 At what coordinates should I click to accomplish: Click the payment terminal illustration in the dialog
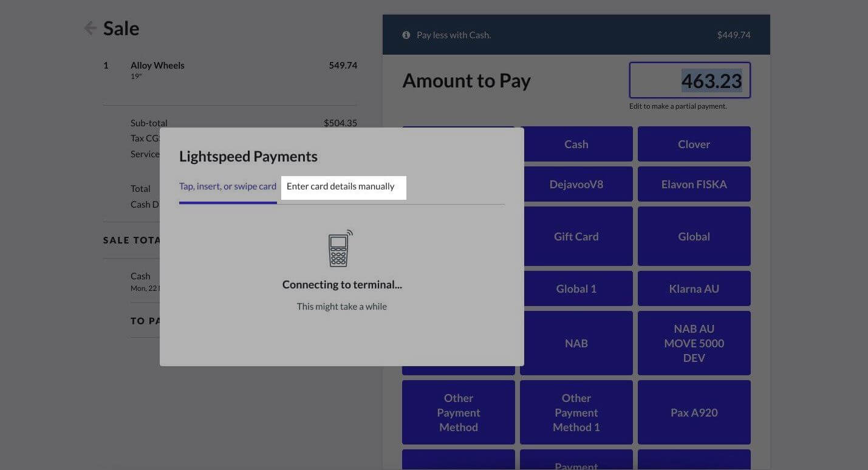point(340,248)
